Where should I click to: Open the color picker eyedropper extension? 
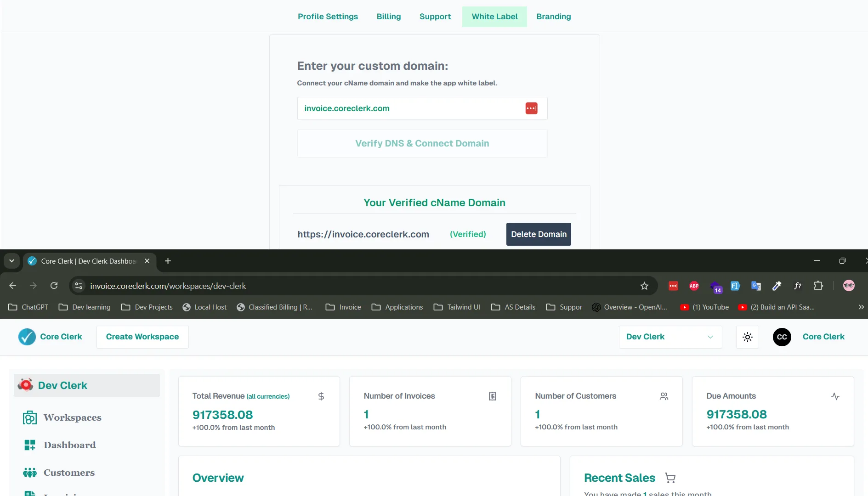point(777,286)
